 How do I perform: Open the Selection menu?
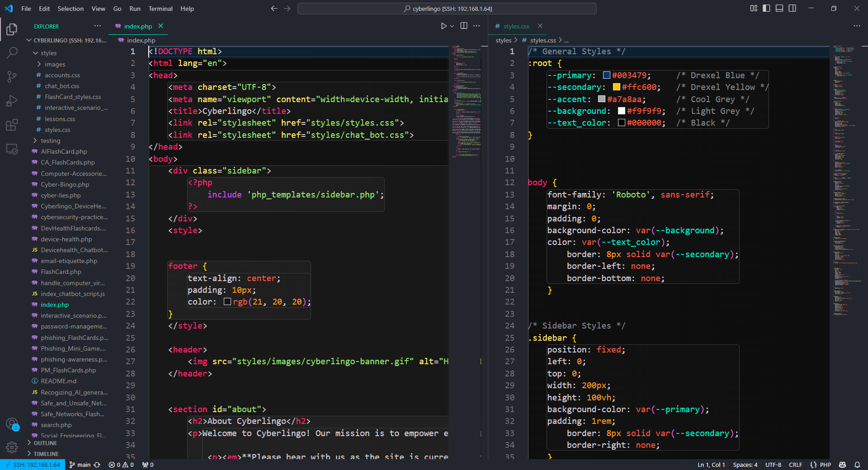pos(71,9)
